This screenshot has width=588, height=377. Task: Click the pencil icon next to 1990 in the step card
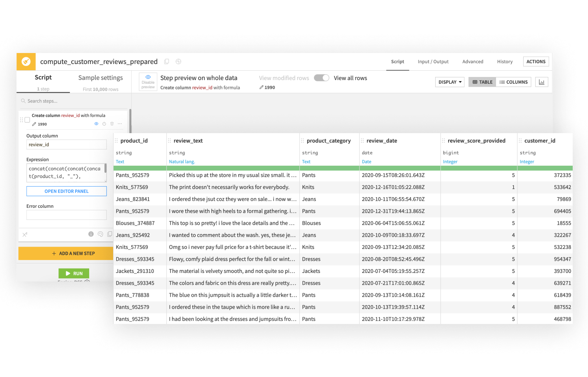click(x=34, y=124)
